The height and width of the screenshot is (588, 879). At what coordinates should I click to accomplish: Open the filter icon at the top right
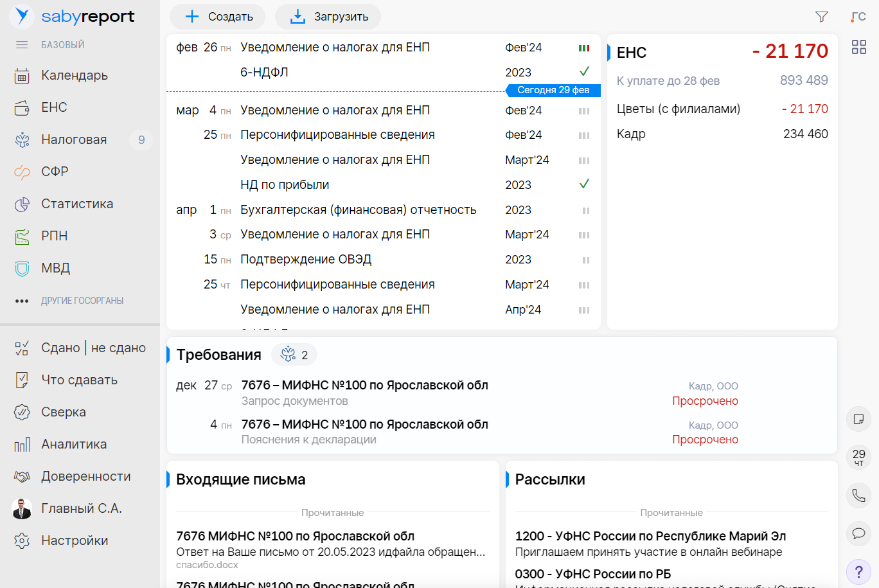pos(822,17)
